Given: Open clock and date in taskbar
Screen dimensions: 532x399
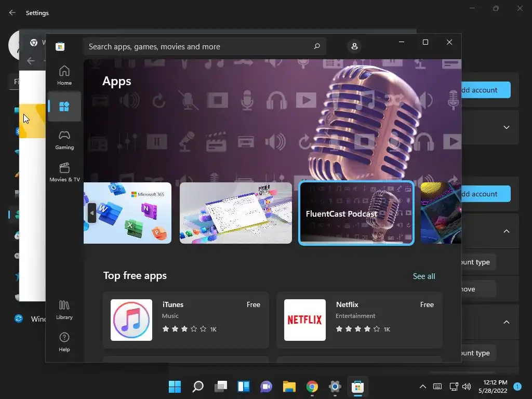Looking at the screenshot, I should pos(493,386).
